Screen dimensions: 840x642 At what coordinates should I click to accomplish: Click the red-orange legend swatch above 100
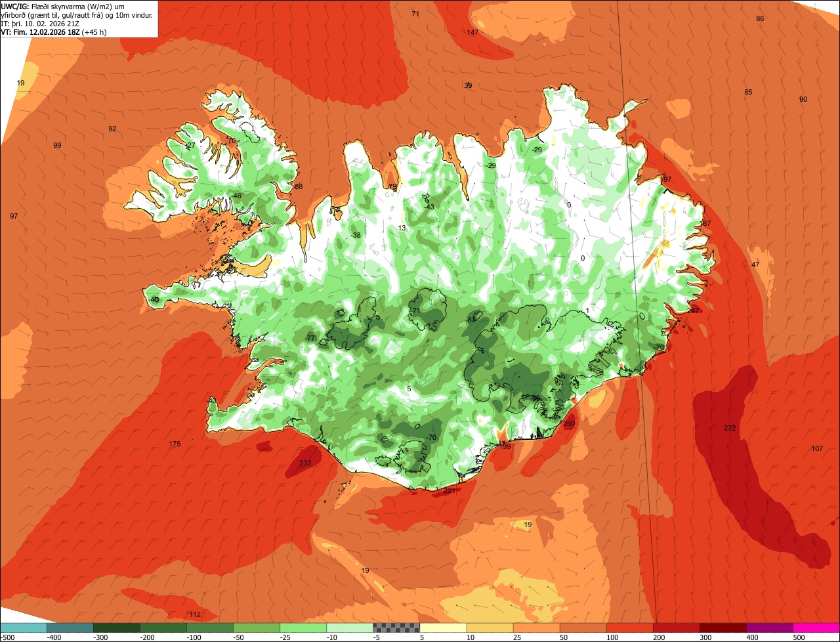[x=629, y=628]
